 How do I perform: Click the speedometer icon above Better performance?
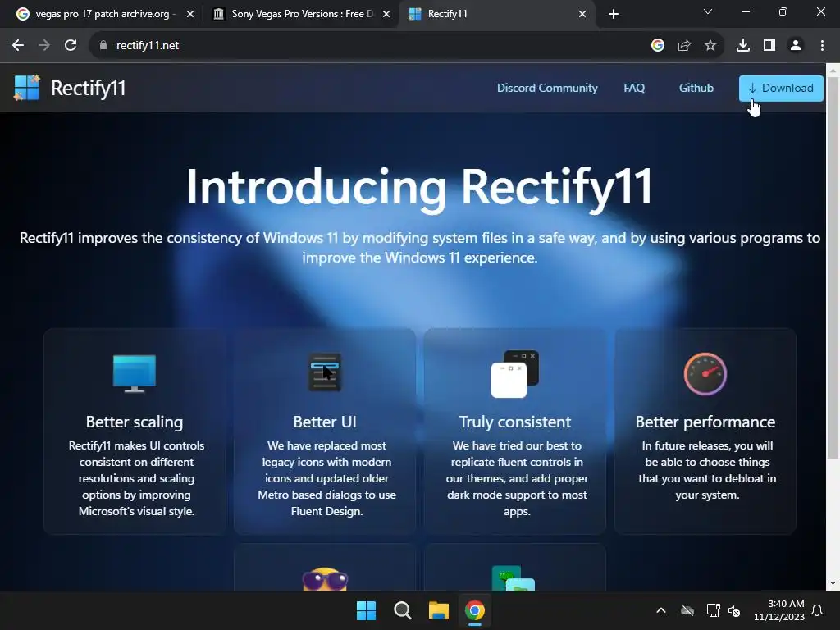[705, 373]
